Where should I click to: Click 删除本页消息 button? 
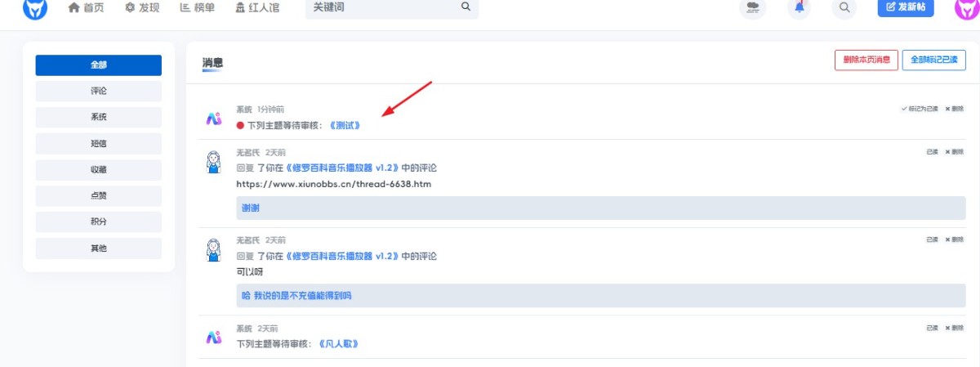click(x=866, y=60)
